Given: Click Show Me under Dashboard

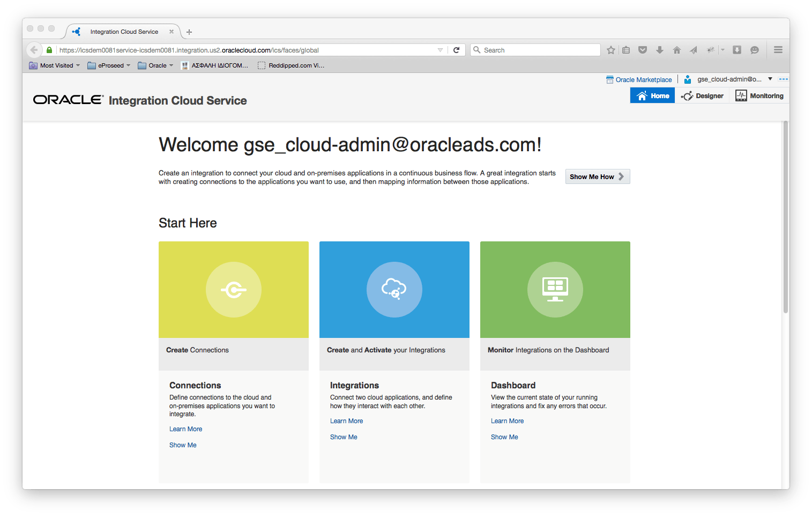Looking at the screenshot, I should click(504, 437).
